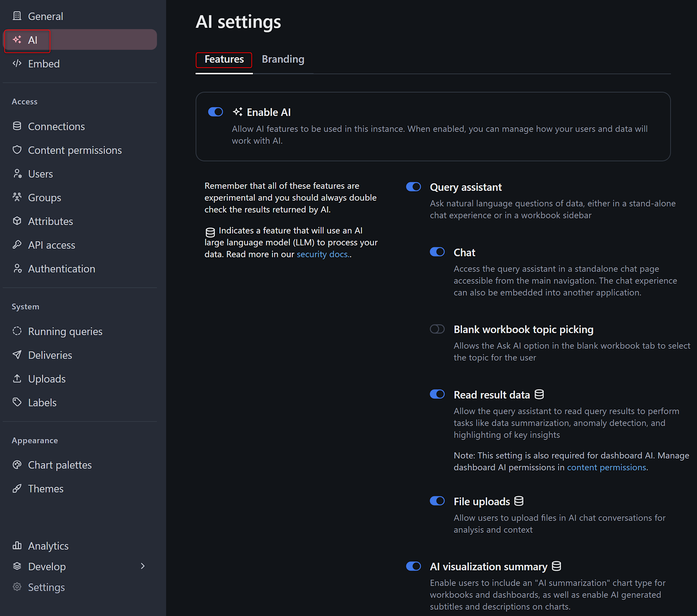The image size is (697, 616).
Task: Expand the Develop menu chevron
Action: click(143, 566)
